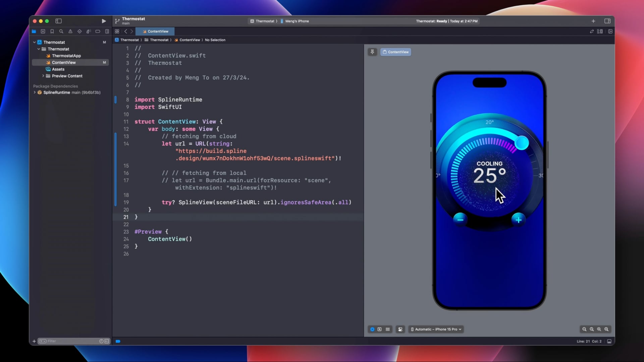
Task: Pin the ContentView preview
Action: pyautogui.click(x=372, y=52)
